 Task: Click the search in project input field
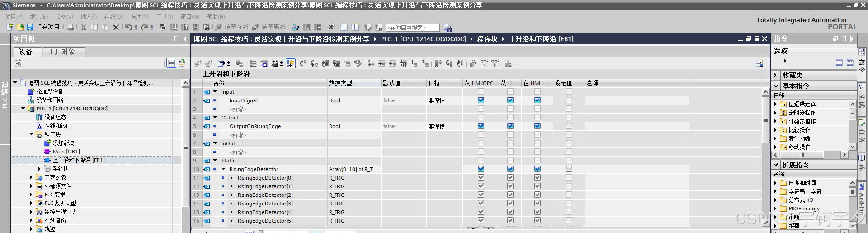tap(413, 28)
